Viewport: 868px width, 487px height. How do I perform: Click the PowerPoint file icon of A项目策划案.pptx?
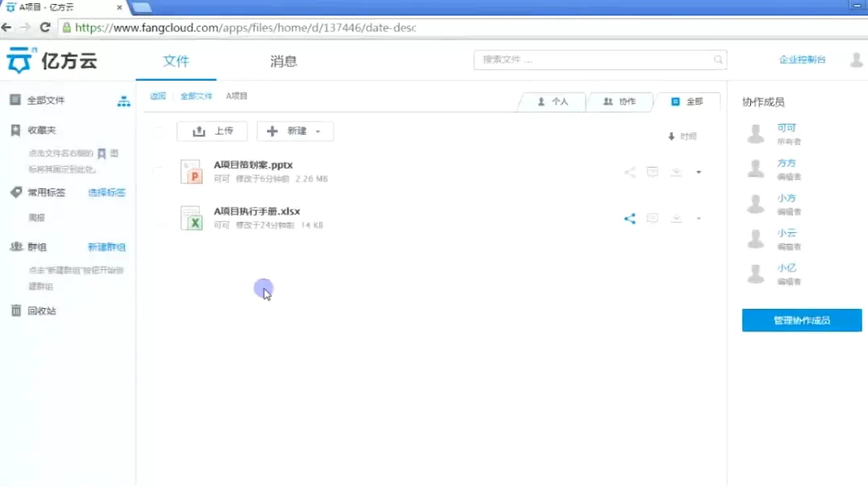[x=191, y=172]
